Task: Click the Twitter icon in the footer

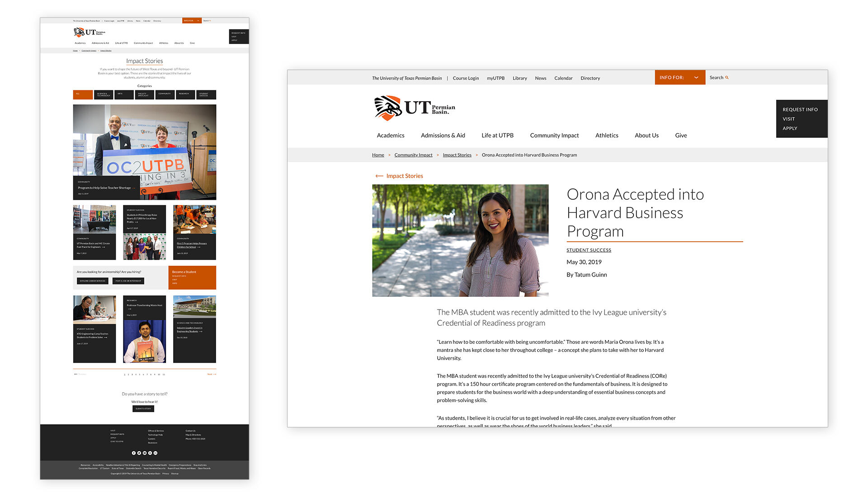Action: (139, 453)
